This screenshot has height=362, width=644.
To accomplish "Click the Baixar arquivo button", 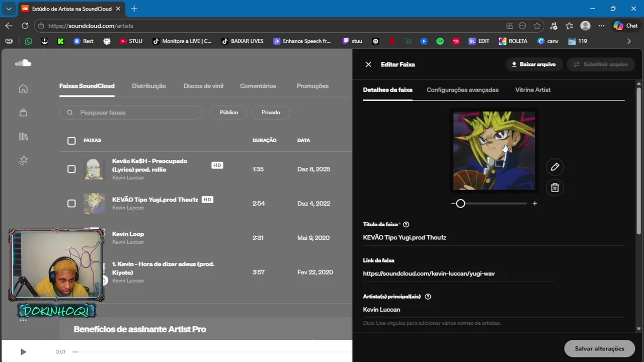I will click(x=533, y=64).
